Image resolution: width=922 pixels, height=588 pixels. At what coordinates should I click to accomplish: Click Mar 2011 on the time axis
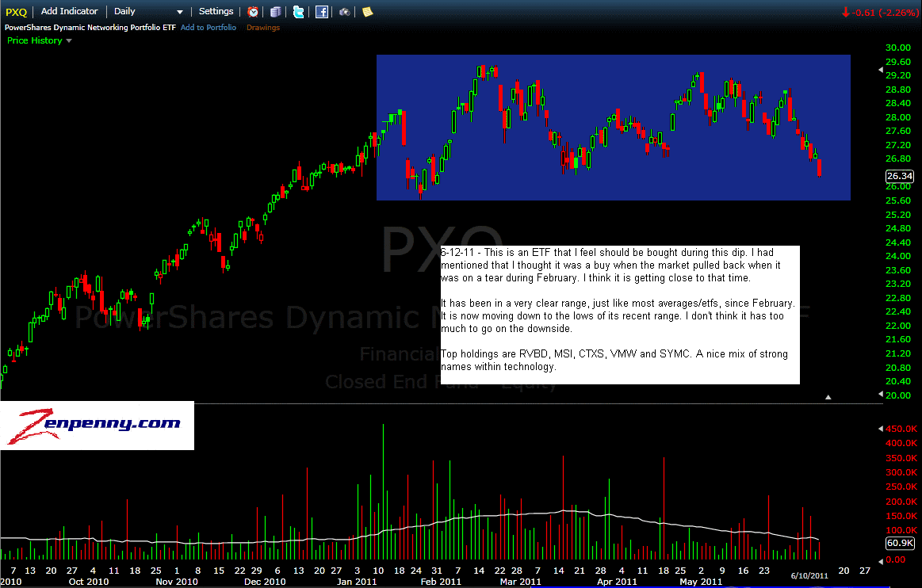(x=520, y=582)
